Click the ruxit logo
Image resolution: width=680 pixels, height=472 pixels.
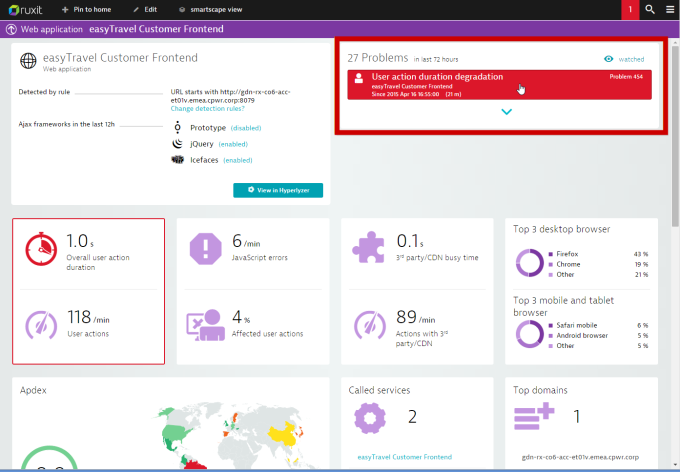pos(26,10)
